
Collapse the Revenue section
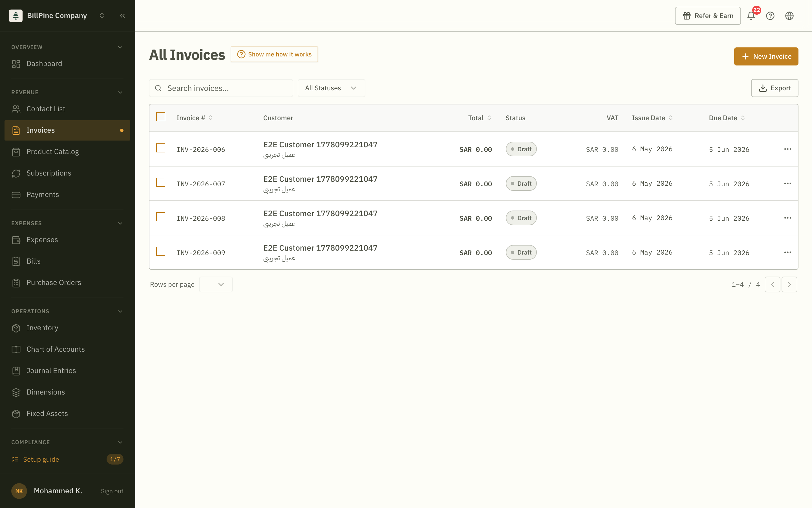point(120,92)
